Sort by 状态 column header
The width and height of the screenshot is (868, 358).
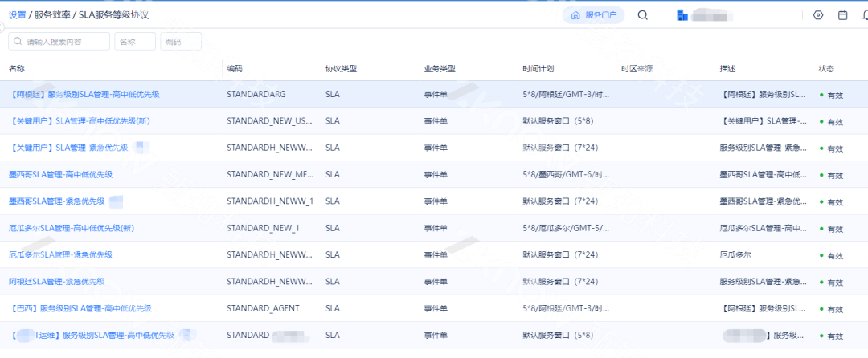click(x=826, y=69)
